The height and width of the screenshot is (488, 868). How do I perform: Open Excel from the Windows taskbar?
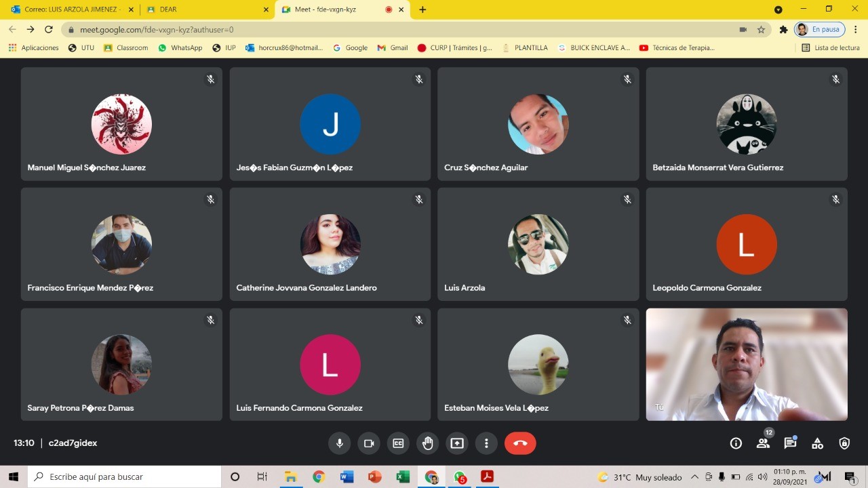click(403, 477)
